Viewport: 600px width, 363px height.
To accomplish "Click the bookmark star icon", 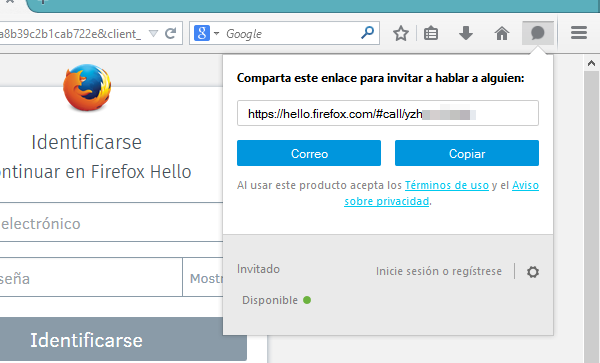I will coord(401,34).
